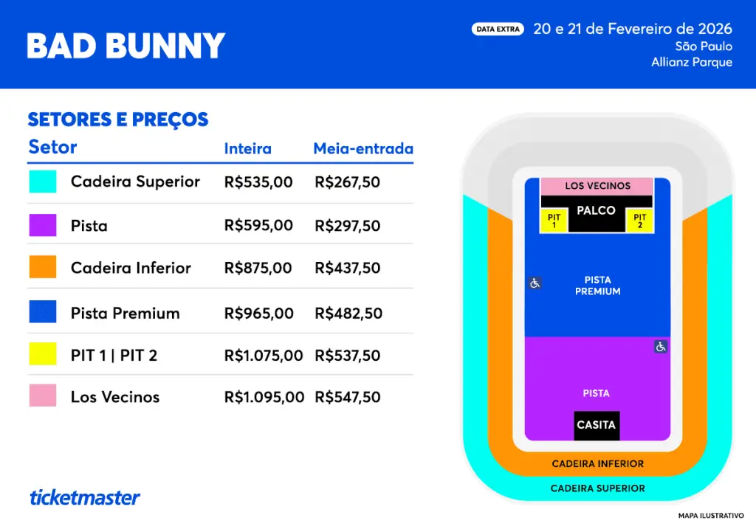This screenshot has width=756, height=532.
Task: Click the BAD BUNNY title
Action: 126,46
